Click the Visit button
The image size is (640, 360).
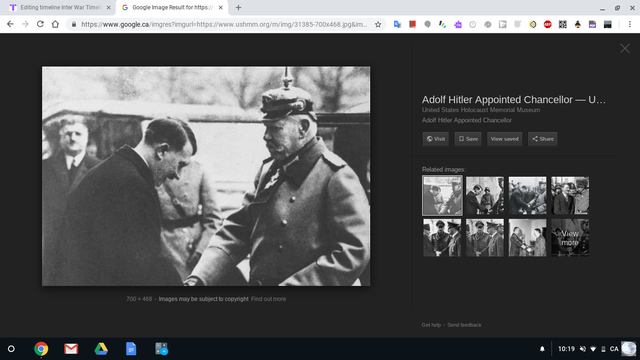[x=436, y=139]
